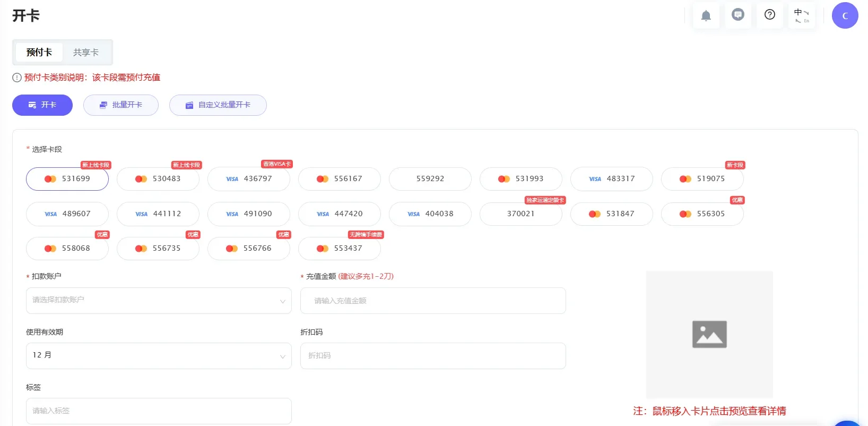
Task: Select Visa card segment 447420
Action: tap(340, 214)
